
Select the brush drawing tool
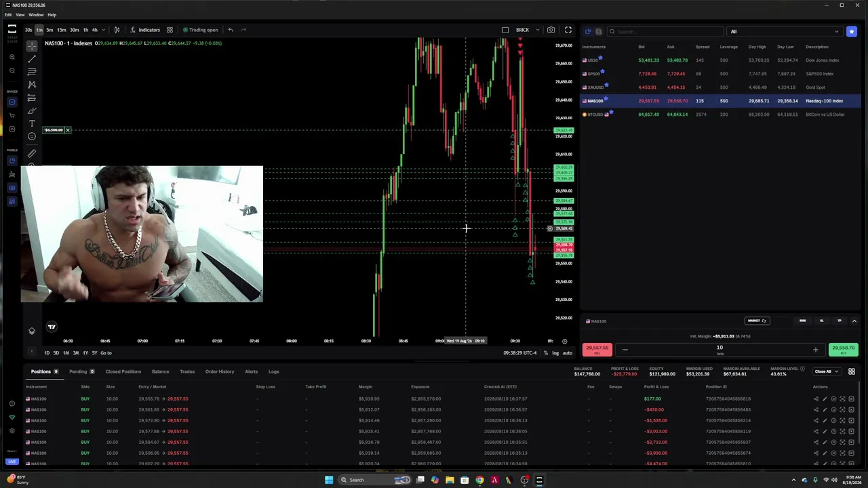click(32, 110)
